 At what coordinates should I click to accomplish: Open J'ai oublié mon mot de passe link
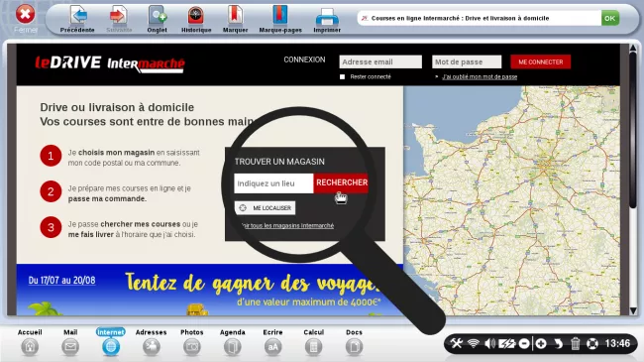tap(480, 77)
